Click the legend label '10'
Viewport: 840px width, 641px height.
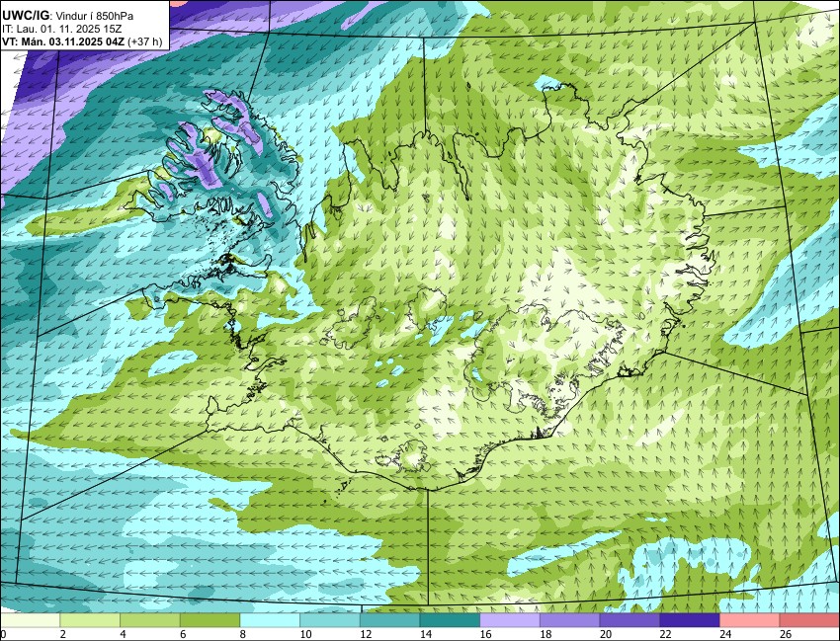point(305,634)
